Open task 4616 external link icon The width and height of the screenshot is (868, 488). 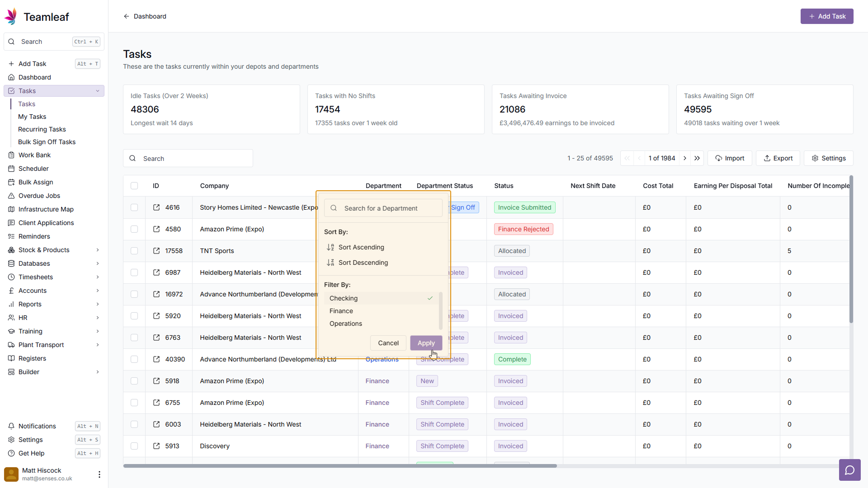156,207
